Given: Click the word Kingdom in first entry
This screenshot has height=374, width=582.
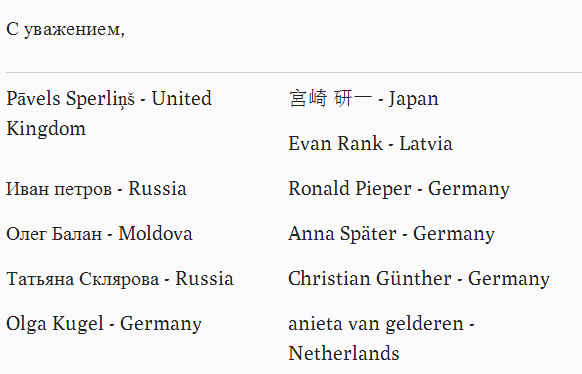Looking at the screenshot, I should point(46,129).
